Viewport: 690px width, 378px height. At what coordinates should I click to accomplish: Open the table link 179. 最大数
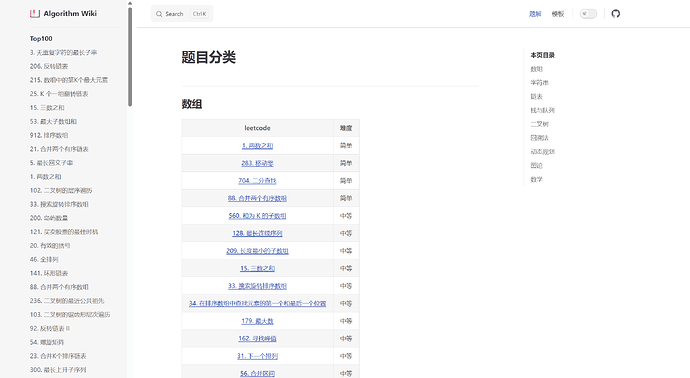tap(257, 321)
